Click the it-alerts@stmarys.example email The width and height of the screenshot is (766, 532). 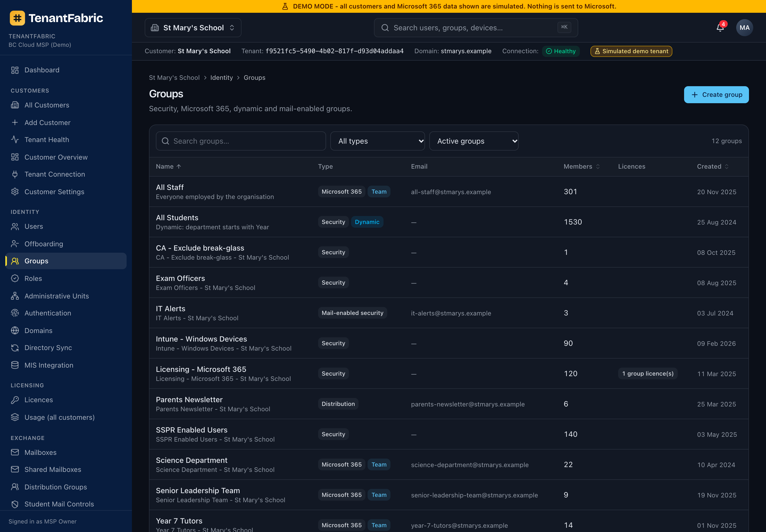coord(451,313)
